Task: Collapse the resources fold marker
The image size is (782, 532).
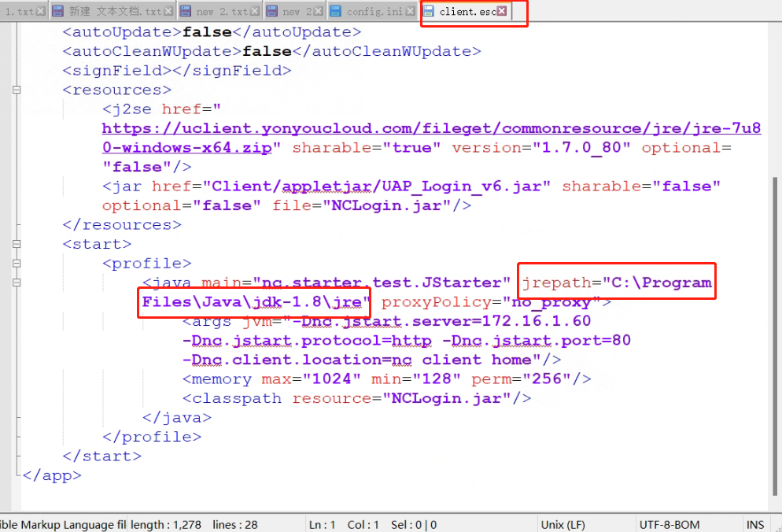Action: tap(16, 90)
